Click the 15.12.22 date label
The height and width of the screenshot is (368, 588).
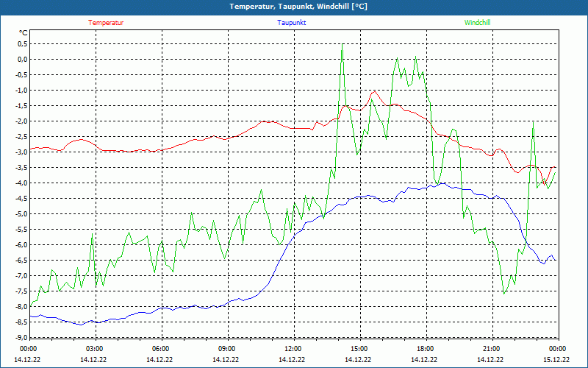[556, 360]
